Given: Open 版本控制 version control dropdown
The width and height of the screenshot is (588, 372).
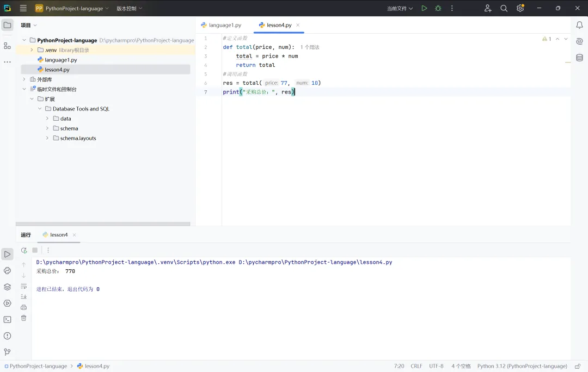Looking at the screenshot, I should tap(129, 8).
